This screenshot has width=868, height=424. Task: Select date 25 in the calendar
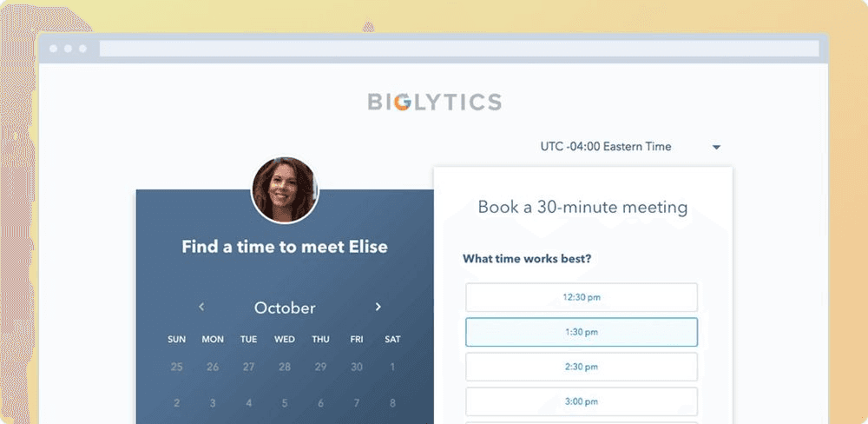176,368
